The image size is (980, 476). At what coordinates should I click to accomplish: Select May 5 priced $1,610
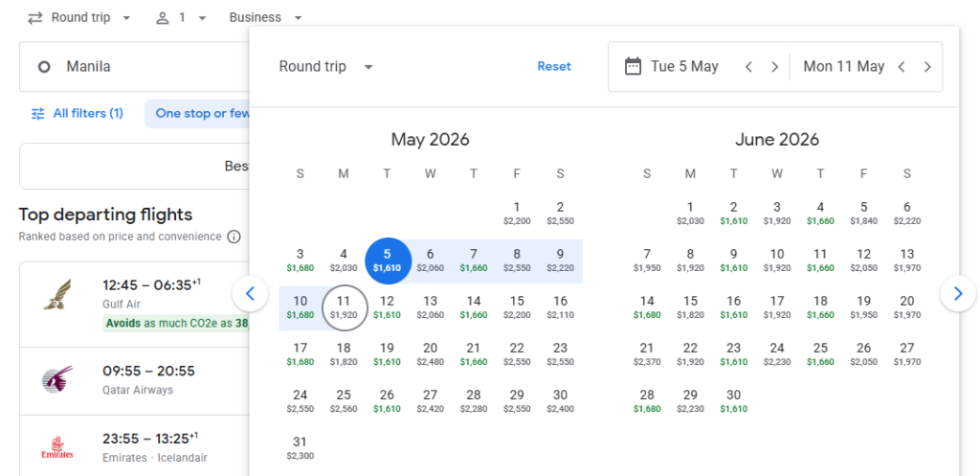[x=388, y=261]
